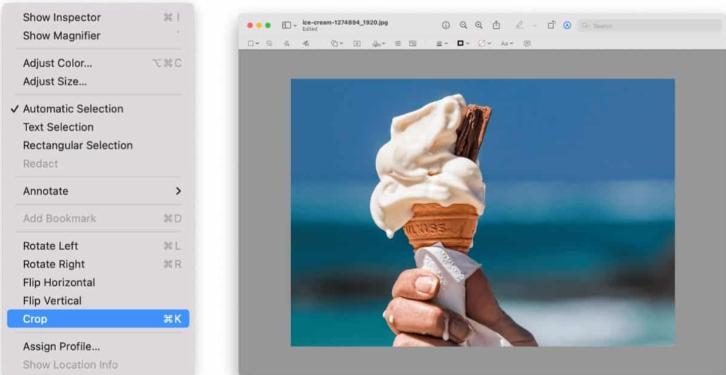Expand the highlight color dropdown arrow
Screen dimensions: 726x375
(x=534, y=26)
